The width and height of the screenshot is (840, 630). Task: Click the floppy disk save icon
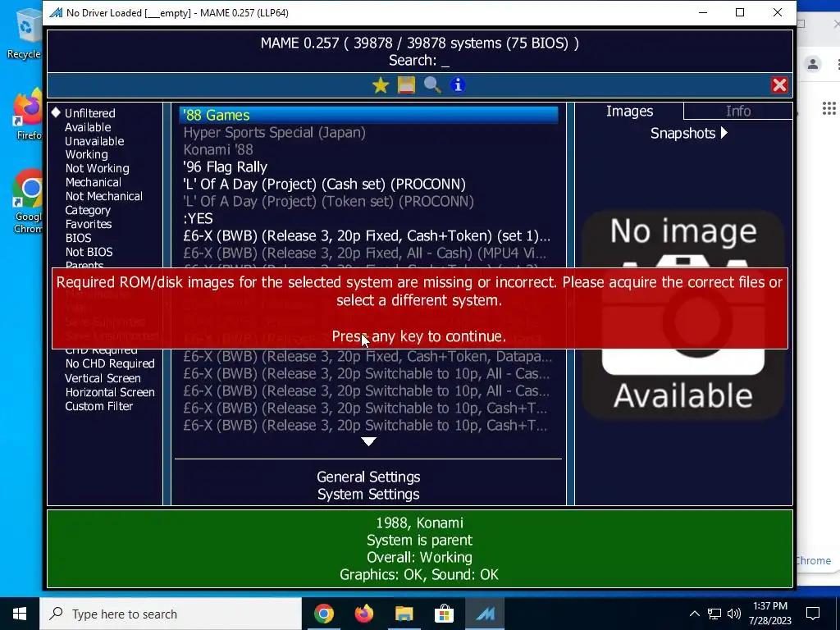pyautogui.click(x=406, y=85)
